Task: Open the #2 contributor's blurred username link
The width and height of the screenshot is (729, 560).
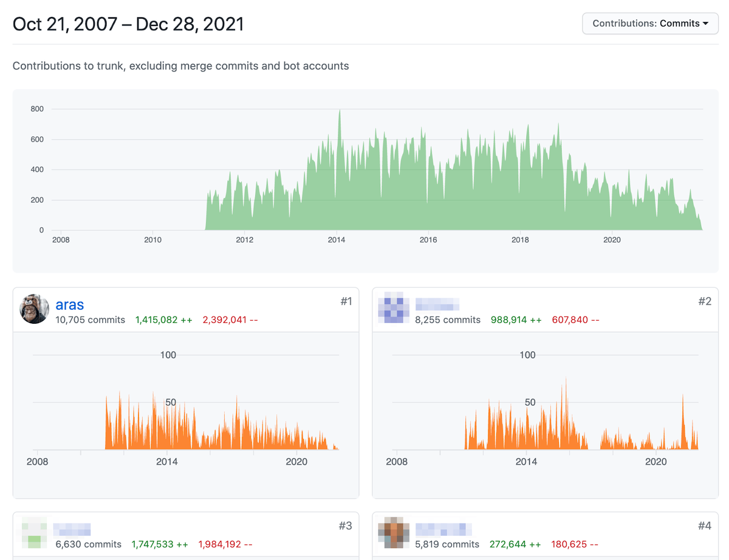Action: [x=437, y=305]
